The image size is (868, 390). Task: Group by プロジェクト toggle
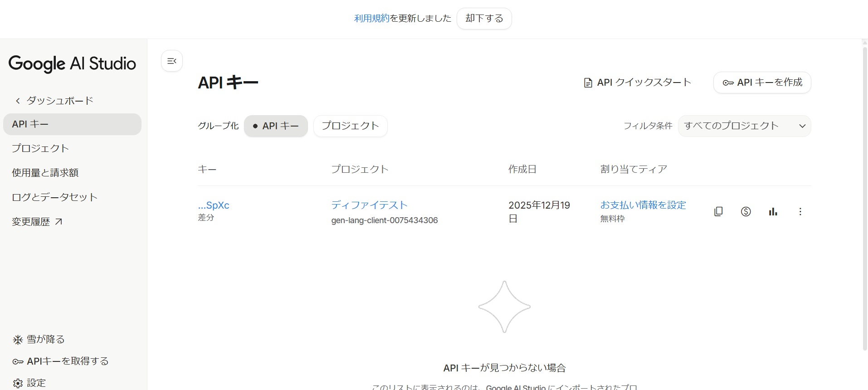[350, 126]
